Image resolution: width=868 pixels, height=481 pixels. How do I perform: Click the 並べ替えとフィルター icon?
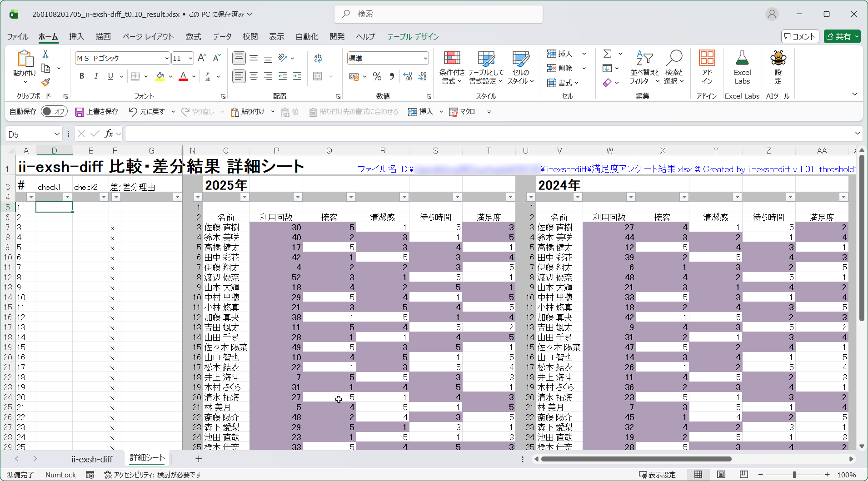tap(645, 67)
